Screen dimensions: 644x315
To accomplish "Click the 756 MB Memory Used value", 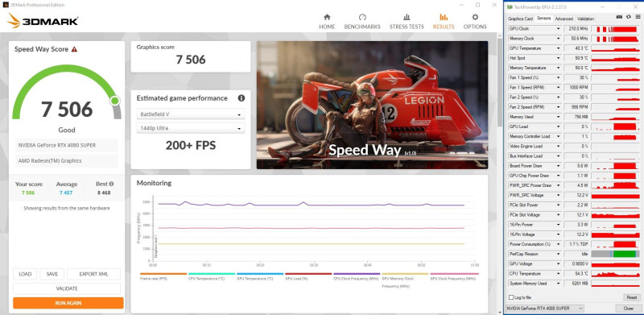I will (x=577, y=117).
